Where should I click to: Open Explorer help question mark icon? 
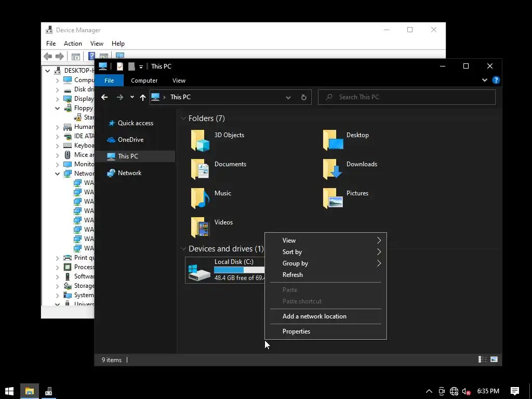[x=496, y=80]
